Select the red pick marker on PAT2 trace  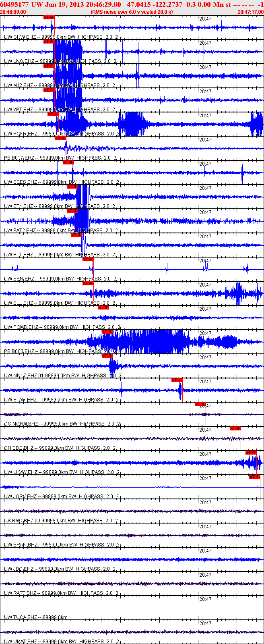[72, 211]
